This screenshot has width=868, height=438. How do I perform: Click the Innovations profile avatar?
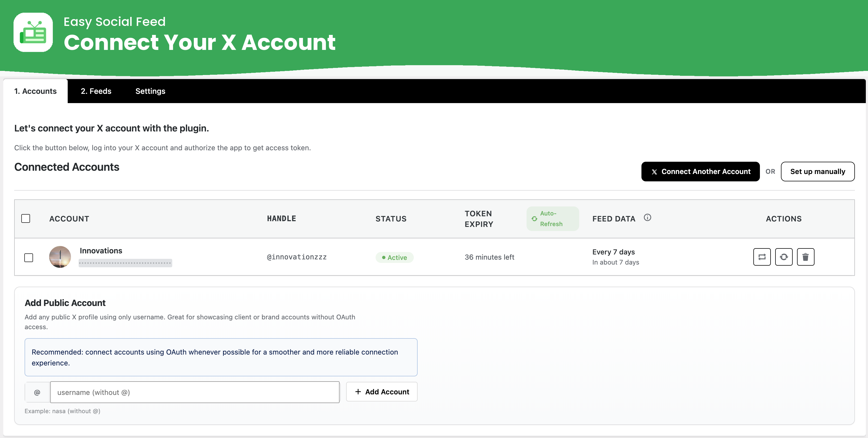coord(60,257)
